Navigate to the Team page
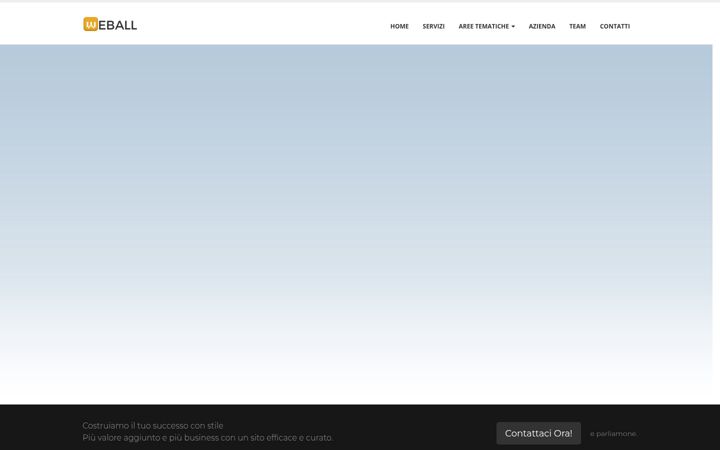 [577, 26]
